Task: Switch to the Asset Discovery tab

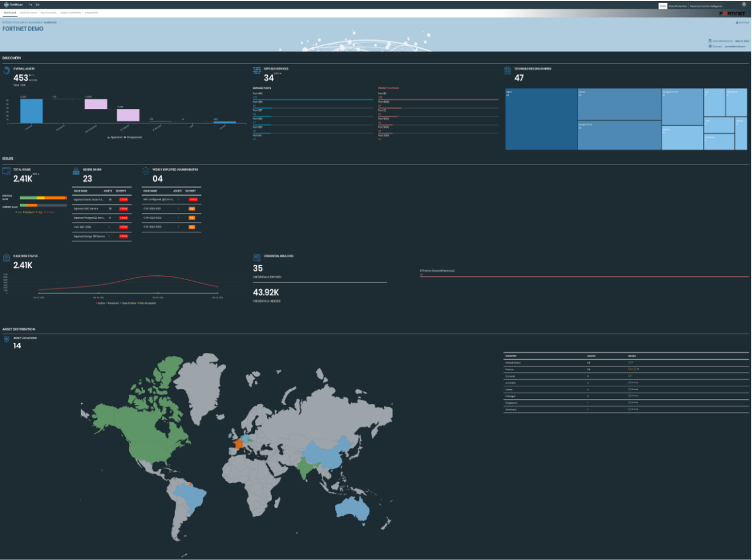Action: click(28, 12)
